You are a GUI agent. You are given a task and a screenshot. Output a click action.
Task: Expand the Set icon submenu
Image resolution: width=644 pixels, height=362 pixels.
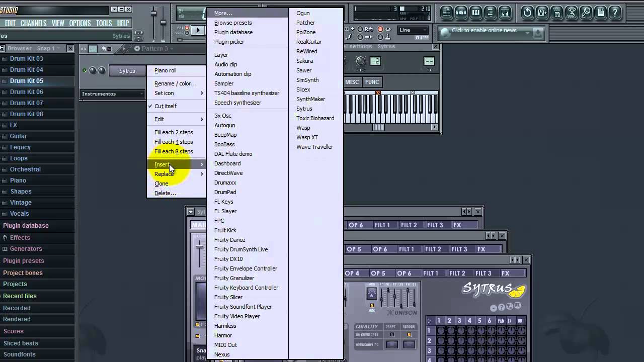point(176,93)
